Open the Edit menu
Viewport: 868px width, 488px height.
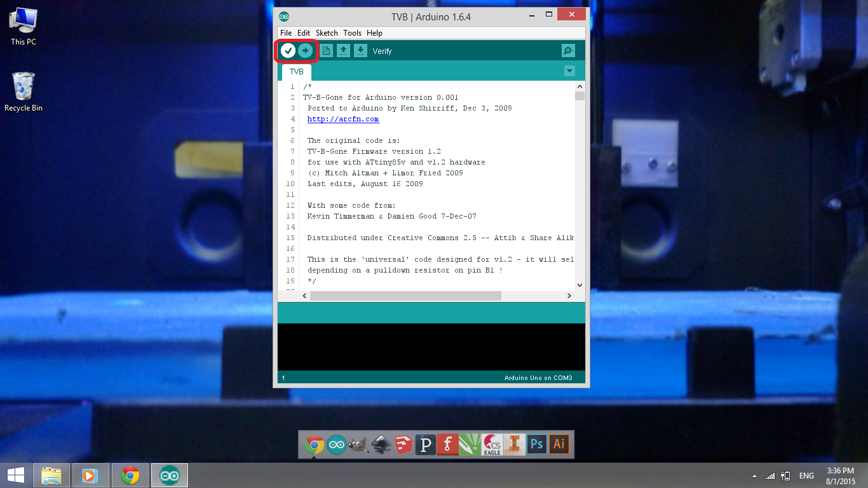(304, 33)
